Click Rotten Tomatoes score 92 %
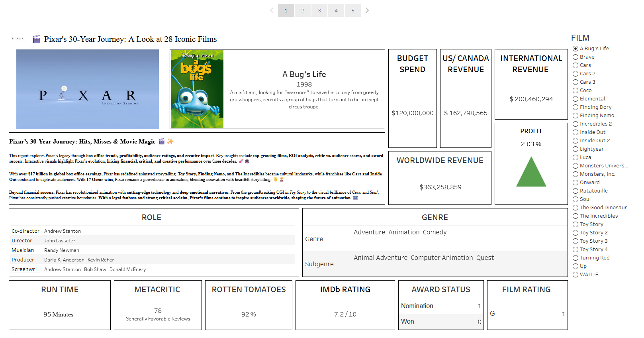Image resolution: width=644 pixels, height=338 pixels. tap(249, 314)
